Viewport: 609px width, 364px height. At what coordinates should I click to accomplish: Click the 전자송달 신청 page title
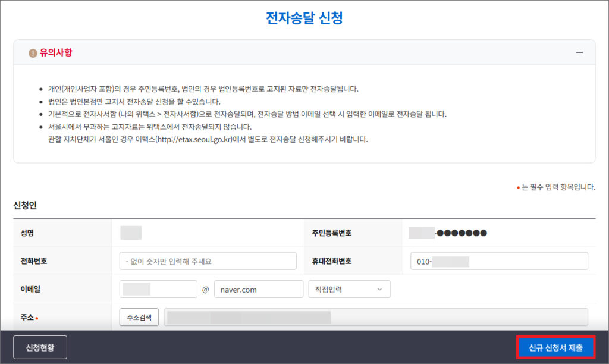pos(304,18)
